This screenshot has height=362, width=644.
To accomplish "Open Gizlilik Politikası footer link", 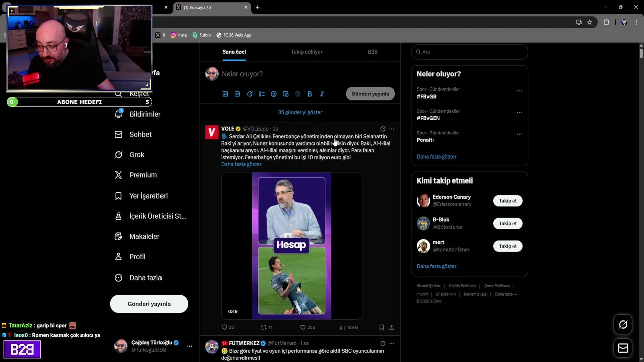I will [x=462, y=286].
